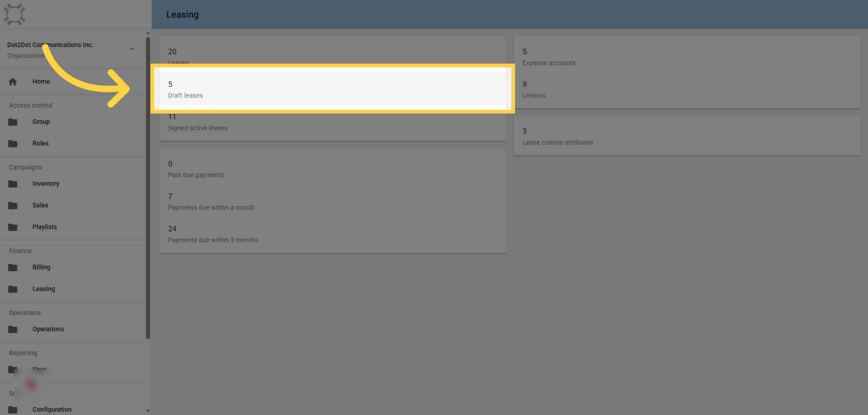Click the Billing folder icon
This screenshot has height=415, width=868.
[x=13, y=267]
